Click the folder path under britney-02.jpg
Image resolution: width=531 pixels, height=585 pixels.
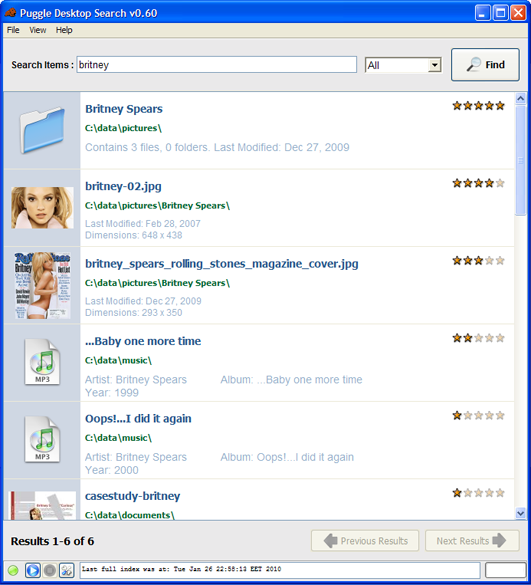click(x=157, y=206)
